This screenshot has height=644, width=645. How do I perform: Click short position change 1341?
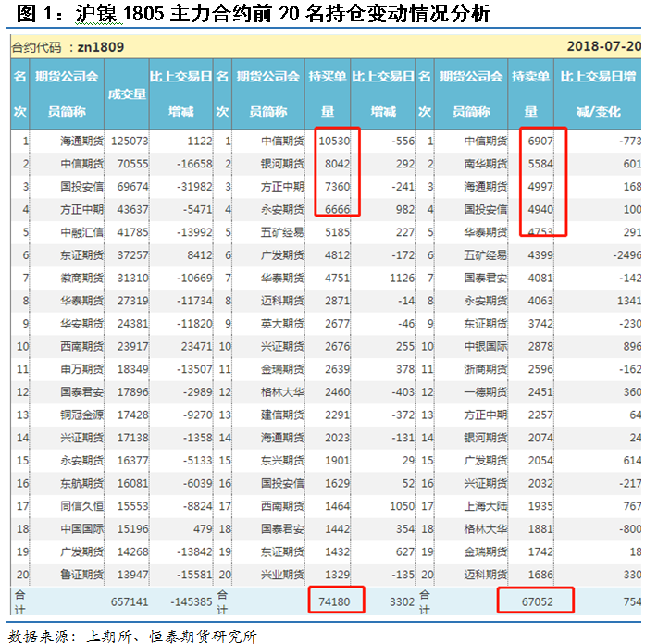pos(629,301)
